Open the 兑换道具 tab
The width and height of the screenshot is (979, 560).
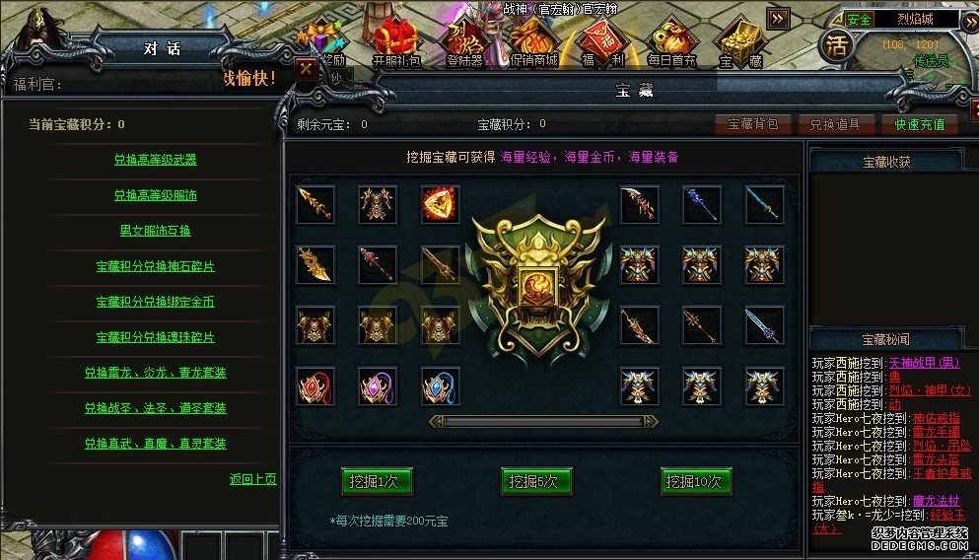[835, 124]
